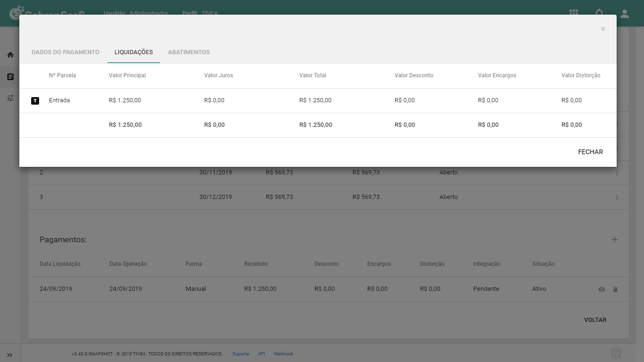Click the Valor Total column header
Screen dimensions: 644x362
pos(313,75)
